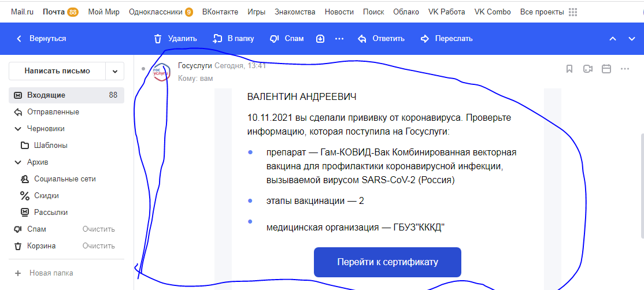Image resolution: width=644 pixels, height=290 pixels.
Task: Click Очистить next to Корзина
Action: 98,246
